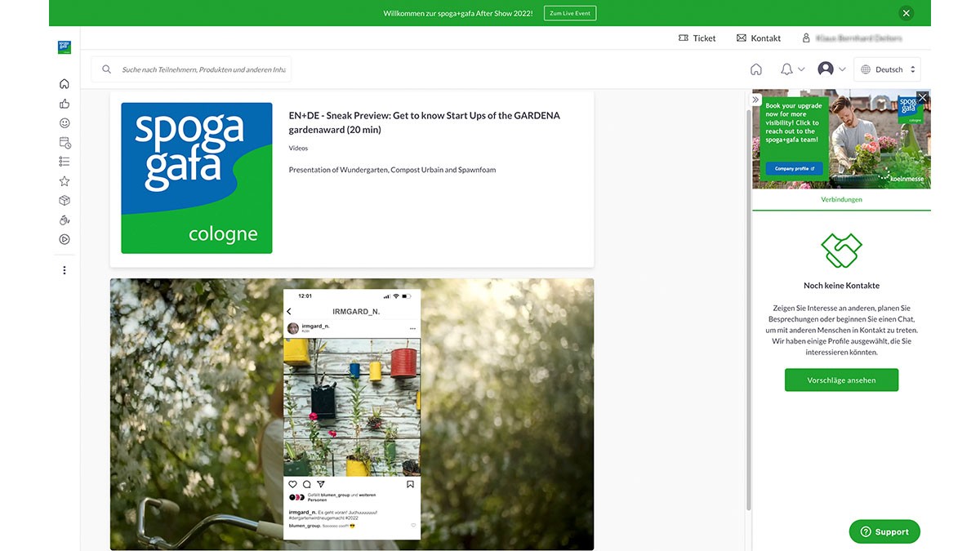
Task: Click the blurred user name in top bar
Action: 858,38
